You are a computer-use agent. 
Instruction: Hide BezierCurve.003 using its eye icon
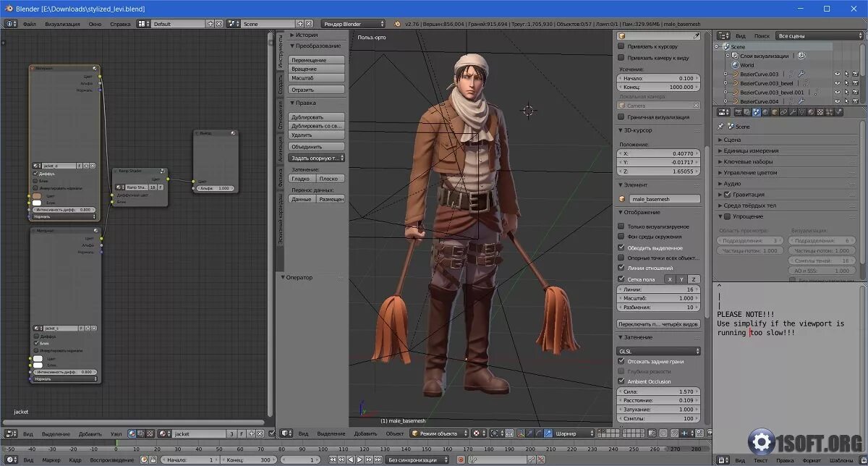coord(837,74)
